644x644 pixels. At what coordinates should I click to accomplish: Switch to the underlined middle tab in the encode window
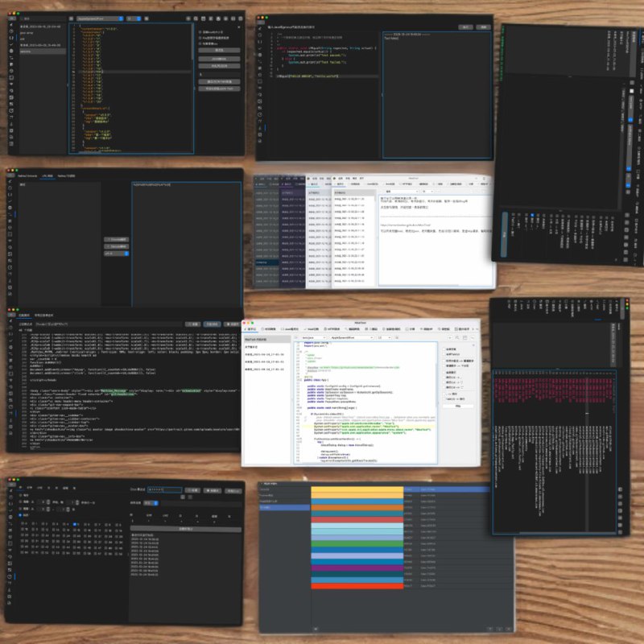pos(47,175)
